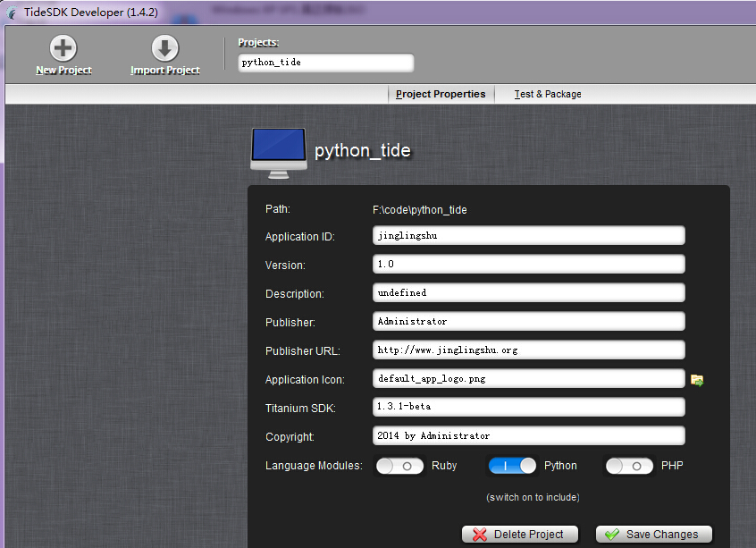The height and width of the screenshot is (548, 756).
Task: Click the python_tide monitor icon
Action: 279,153
